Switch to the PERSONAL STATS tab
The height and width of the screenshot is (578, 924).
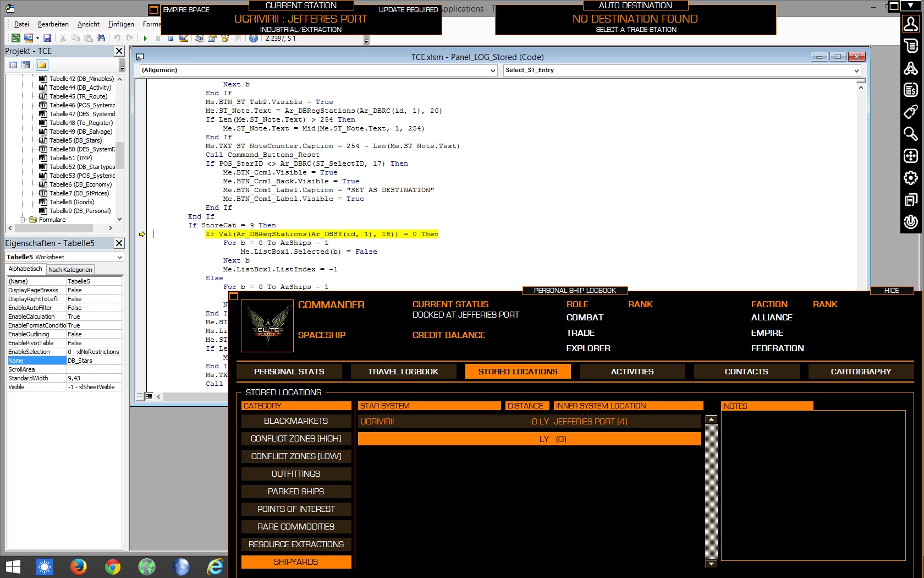point(289,372)
